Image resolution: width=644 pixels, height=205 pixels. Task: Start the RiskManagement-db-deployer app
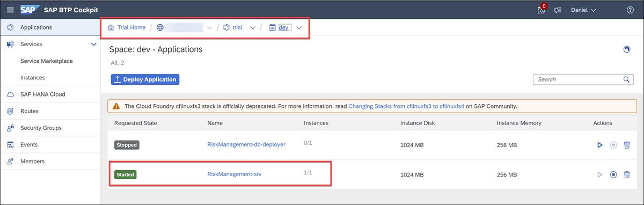600,145
